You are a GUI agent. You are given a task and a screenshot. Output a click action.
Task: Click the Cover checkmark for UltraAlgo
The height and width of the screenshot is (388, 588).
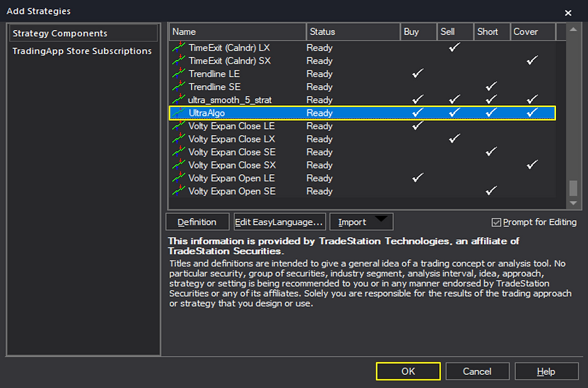[532, 113]
